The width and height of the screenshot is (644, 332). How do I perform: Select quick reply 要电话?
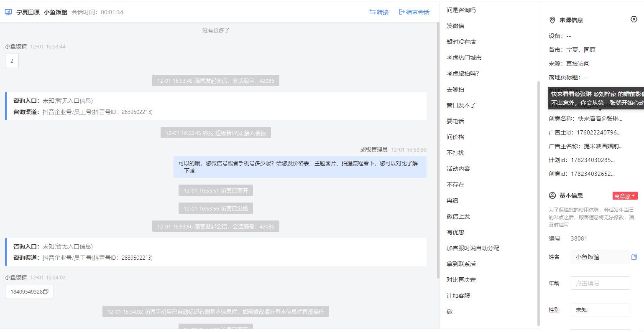point(455,121)
